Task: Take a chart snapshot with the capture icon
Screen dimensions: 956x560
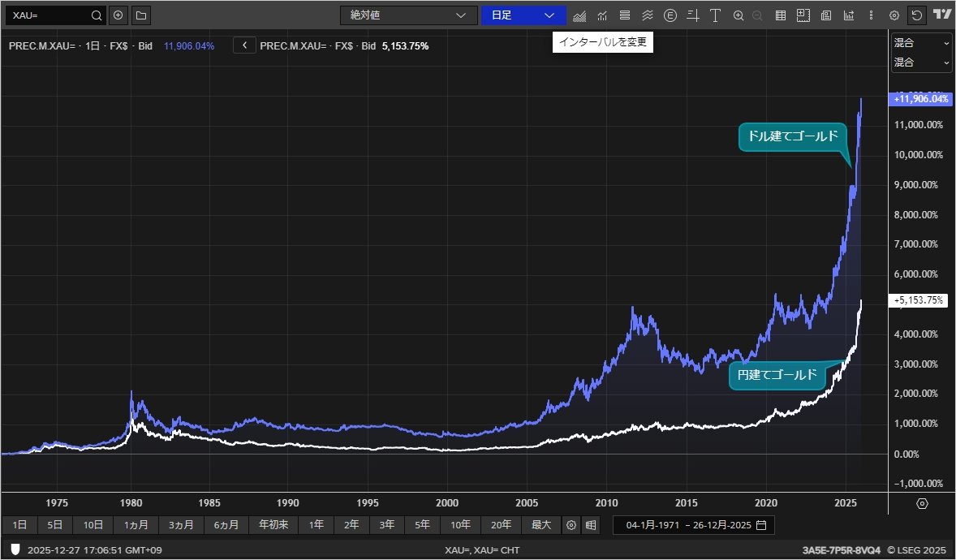Action: (803, 15)
